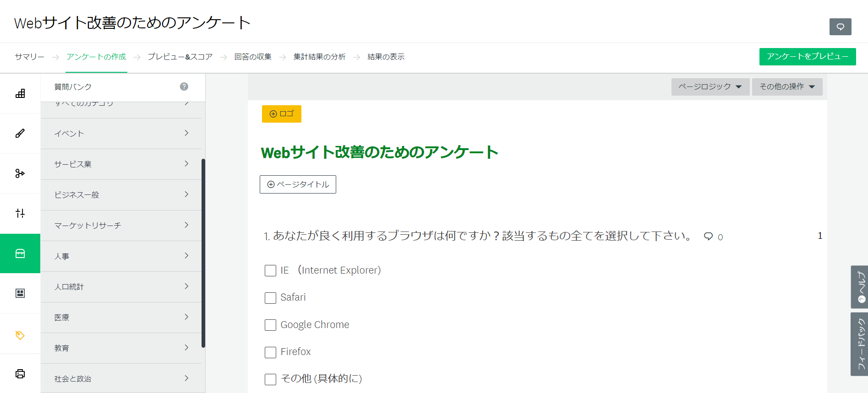
Task: Open the logic branching panel
Action: click(20, 173)
